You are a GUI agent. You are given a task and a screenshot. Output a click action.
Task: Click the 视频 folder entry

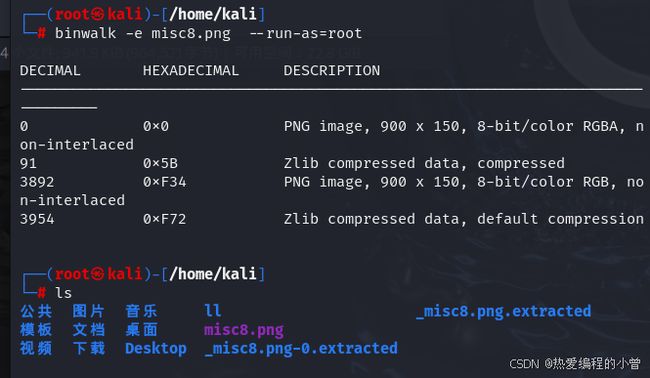(x=36, y=349)
